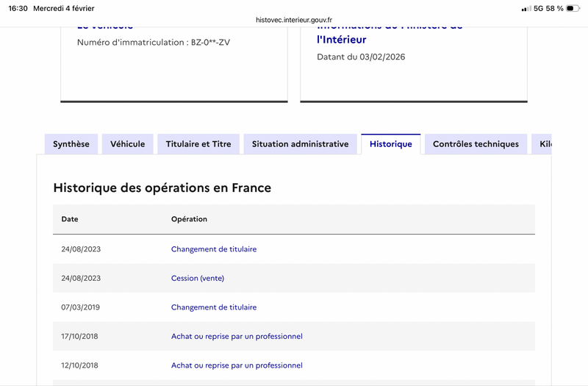Open the 17/10/2018 Achat ou reprise link
Screen dimensions: 588x386
tap(237, 336)
